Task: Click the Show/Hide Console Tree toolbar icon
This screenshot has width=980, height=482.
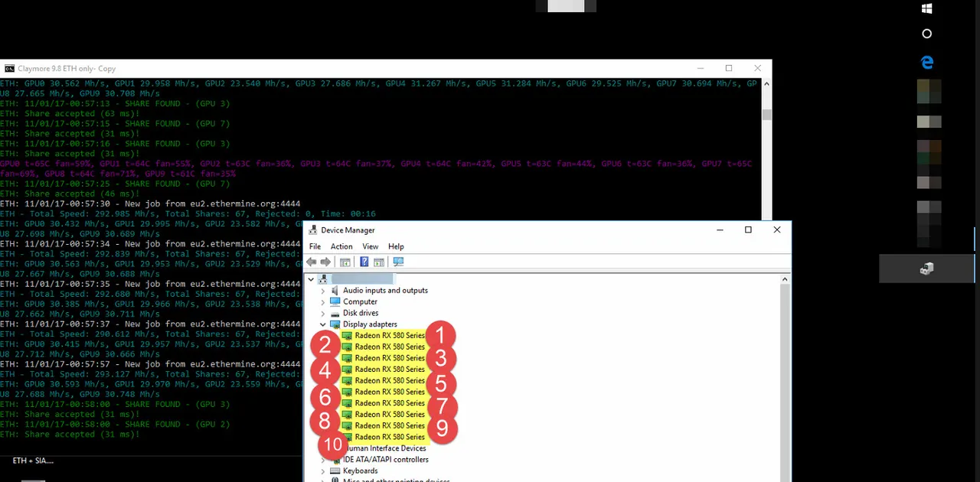Action: pyautogui.click(x=345, y=262)
